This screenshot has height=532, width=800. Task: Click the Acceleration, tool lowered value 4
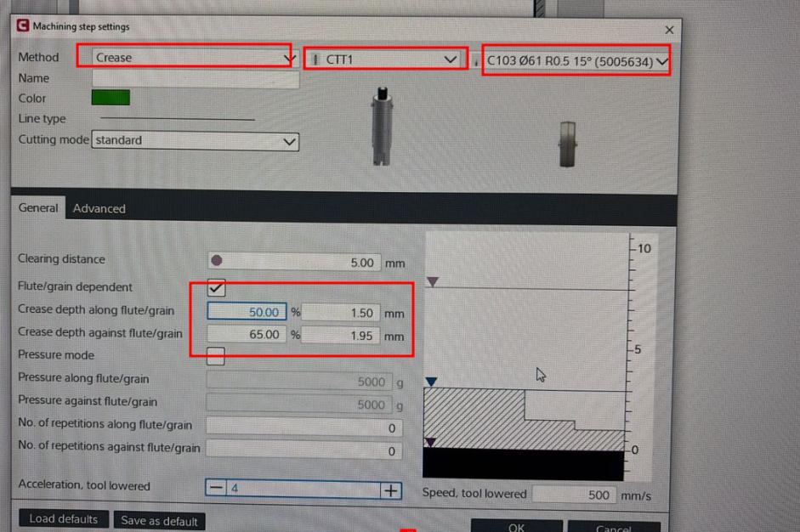pyautogui.click(x=304, y=489)
